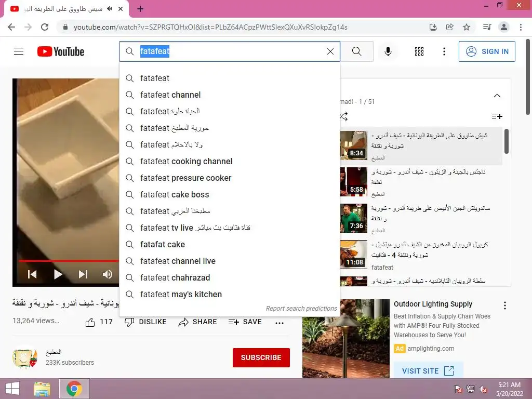Start voice search with the microphone
Image resolution: width=532 pixels, height=399 pixels.
coord(388,51)
